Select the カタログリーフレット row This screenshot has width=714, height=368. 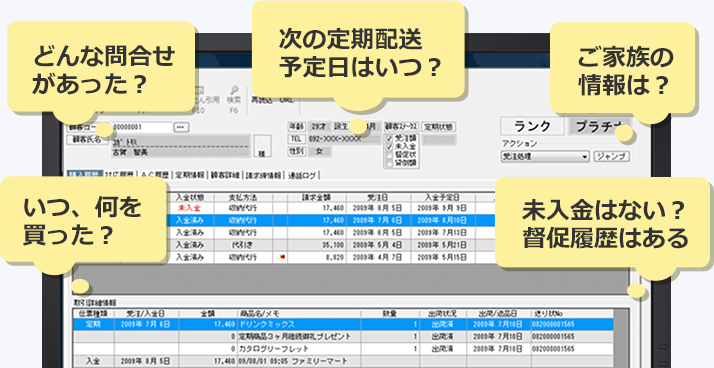pyautogui.click(x=344, y=349)
